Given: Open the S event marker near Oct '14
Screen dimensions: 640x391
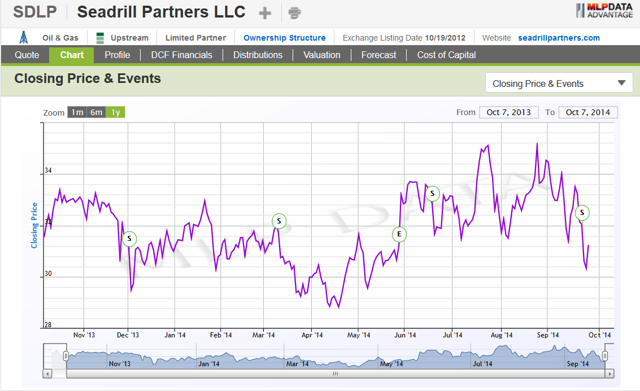Looking at the screenshot, I should 582,213.
